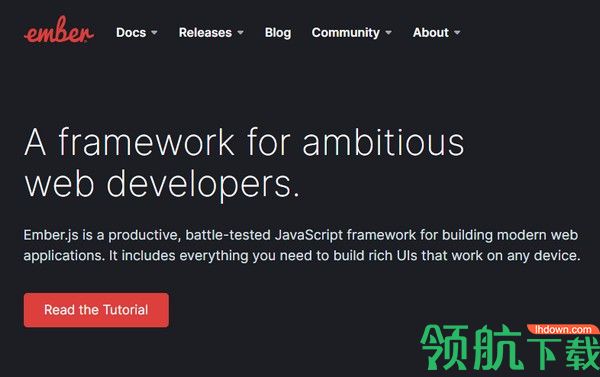
Task: Click the 'applications. It includes everything' line
Action: point(302,256)
